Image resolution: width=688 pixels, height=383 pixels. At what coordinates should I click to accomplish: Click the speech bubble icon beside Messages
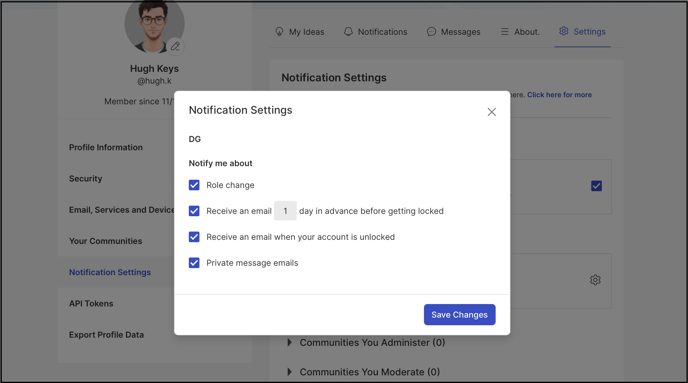coord(431,32)
